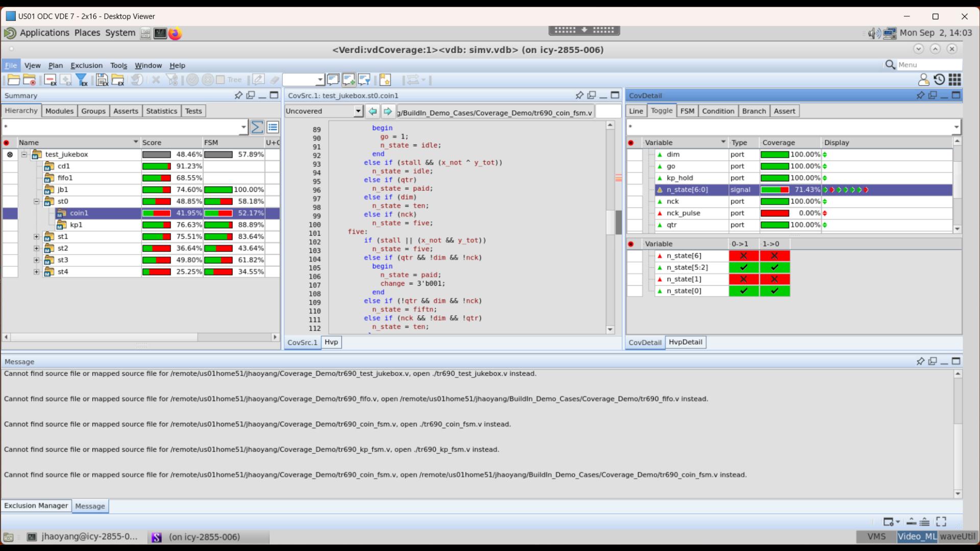
Task: Open the Exclusion menu
Action: (x=86, y=65)
